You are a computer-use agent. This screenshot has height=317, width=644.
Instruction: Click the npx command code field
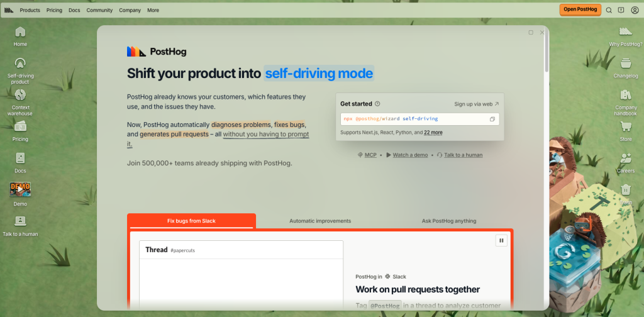coord(419,119)
